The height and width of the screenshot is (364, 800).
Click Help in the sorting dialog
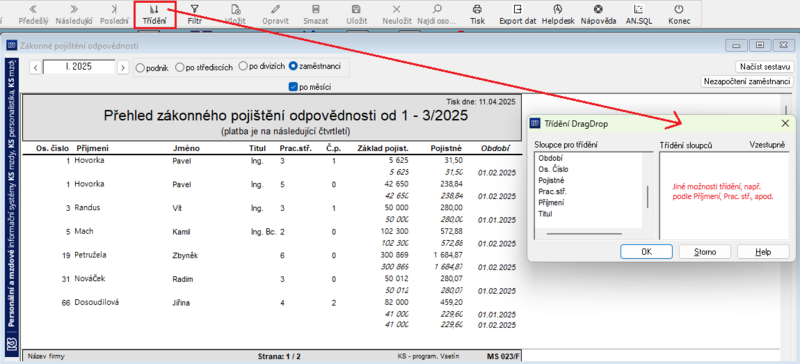click(x=763, y=252)
